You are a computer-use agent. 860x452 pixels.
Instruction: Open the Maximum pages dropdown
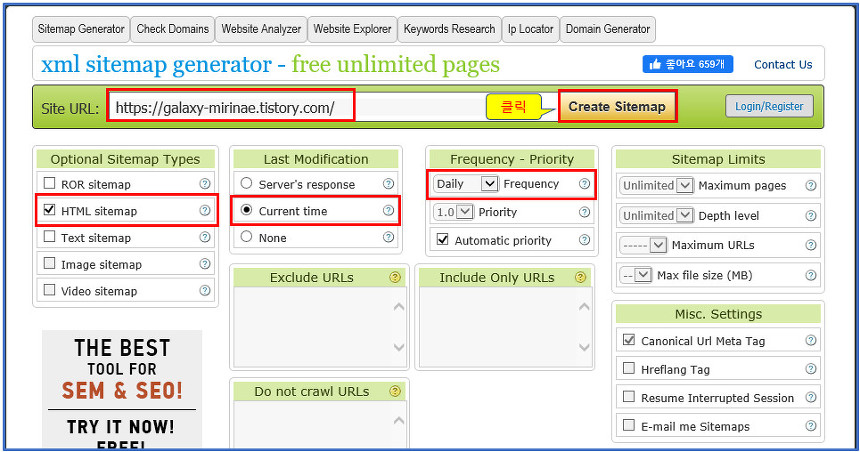pyautogui.click(x=657, y=185)
